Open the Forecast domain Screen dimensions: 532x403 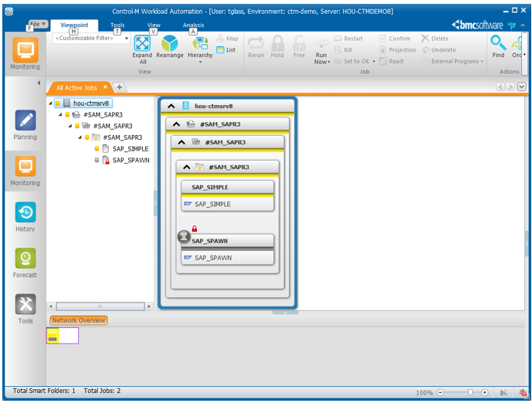coord(25,263)
